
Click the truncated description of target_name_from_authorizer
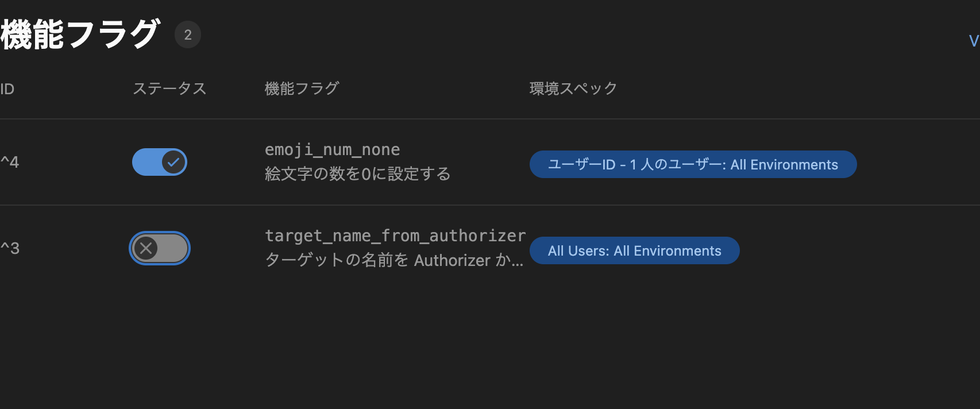pos(394,260)
